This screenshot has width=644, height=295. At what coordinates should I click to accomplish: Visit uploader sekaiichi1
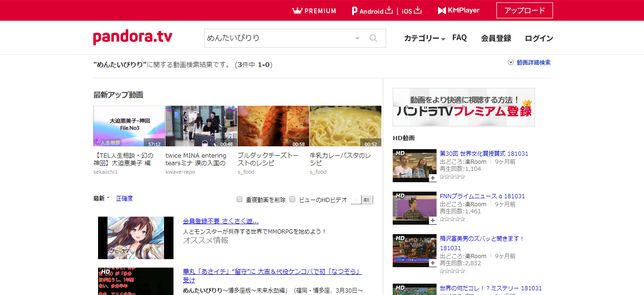106,172
